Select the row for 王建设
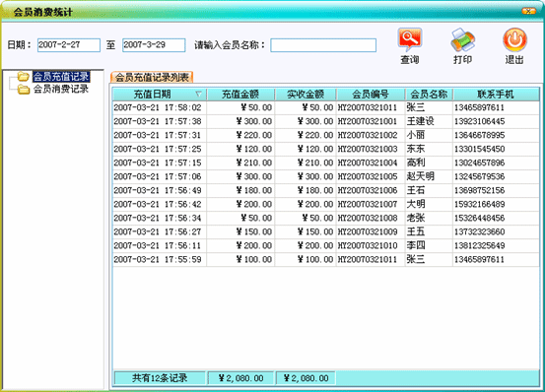The width and height of the screenshot is (545, 392). 325,121
